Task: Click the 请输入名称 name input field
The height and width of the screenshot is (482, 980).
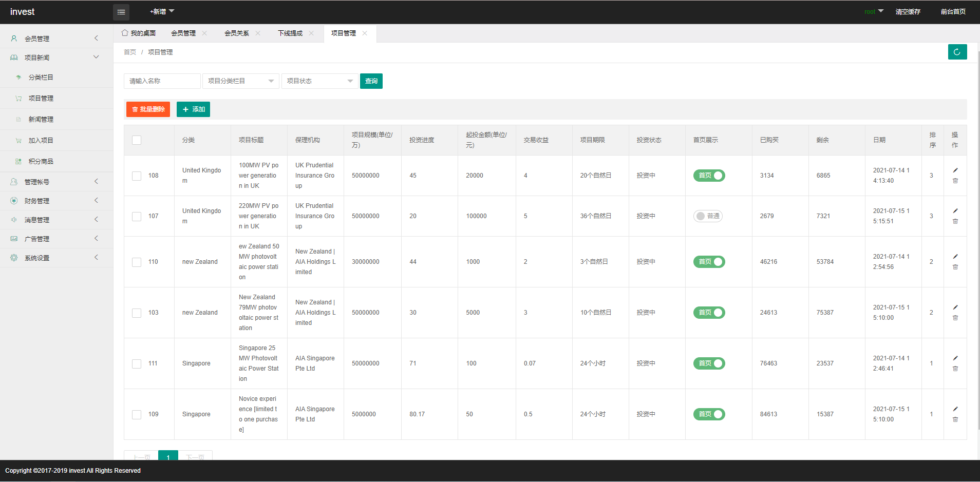Action: pos(162,81)
